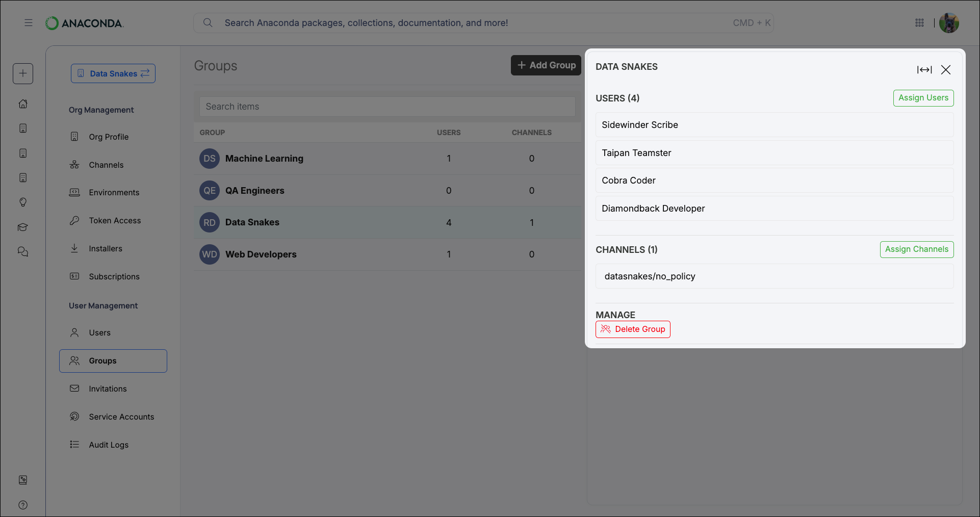Viewport: 980px width, 517px height.
Task: Open the Invitations section
Action: [108, 388]
